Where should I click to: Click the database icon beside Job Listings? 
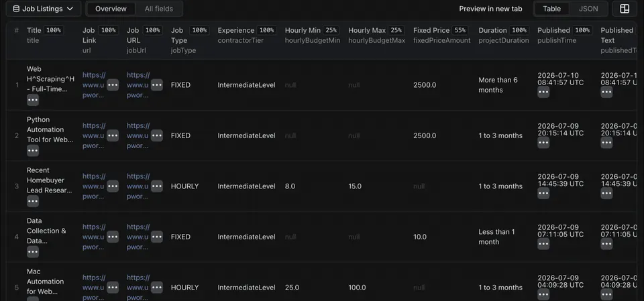(x=16, y=9)
